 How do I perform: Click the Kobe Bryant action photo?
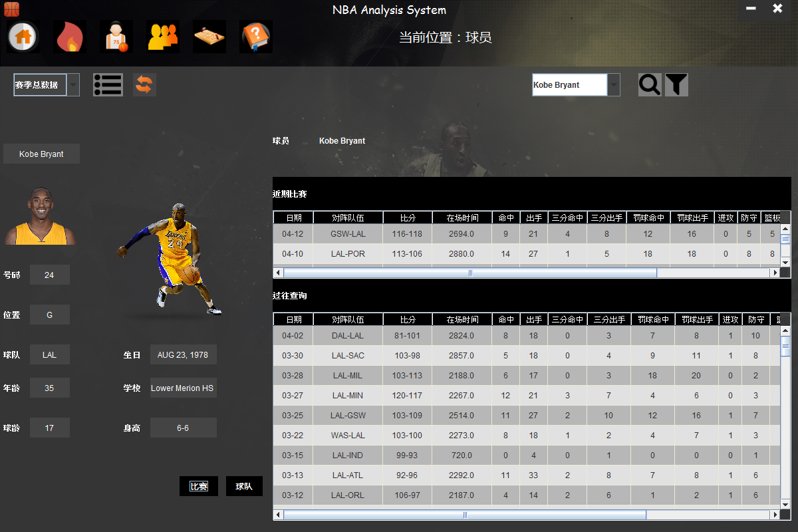tap(170, 259)
